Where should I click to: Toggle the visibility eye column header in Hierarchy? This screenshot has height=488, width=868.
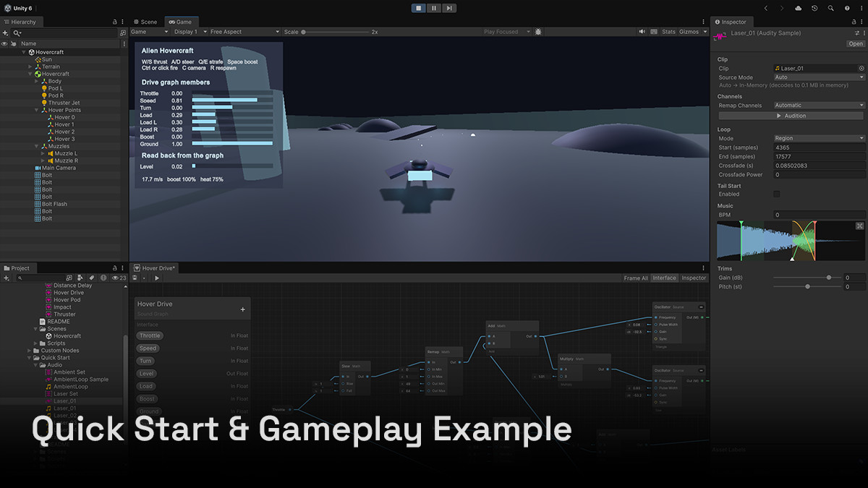point(4,43)
